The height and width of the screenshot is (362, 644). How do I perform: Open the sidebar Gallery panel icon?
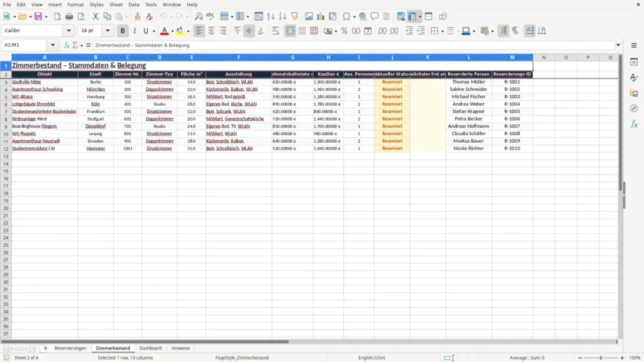(634, 93)
